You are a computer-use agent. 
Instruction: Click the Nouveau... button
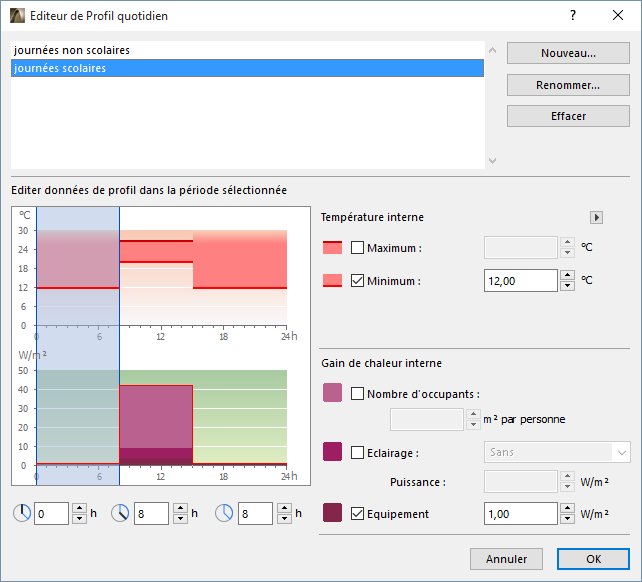(x=568, y=53)
